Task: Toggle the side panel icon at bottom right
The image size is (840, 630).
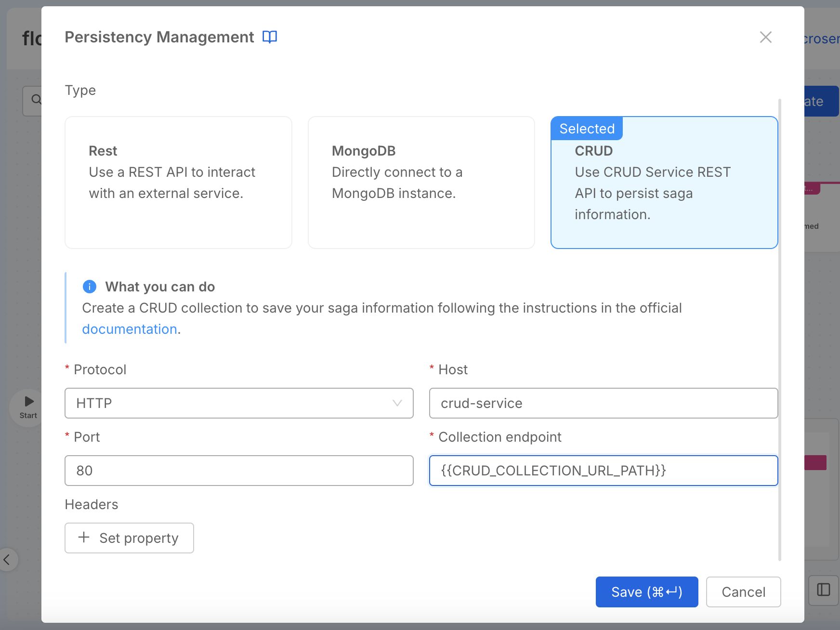Action: pos(823,590)
